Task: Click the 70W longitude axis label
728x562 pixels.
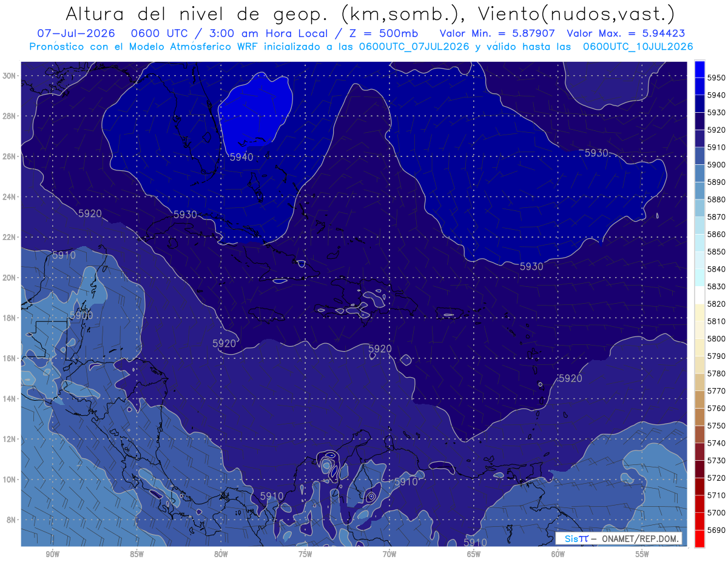Action: coord(389,554)
